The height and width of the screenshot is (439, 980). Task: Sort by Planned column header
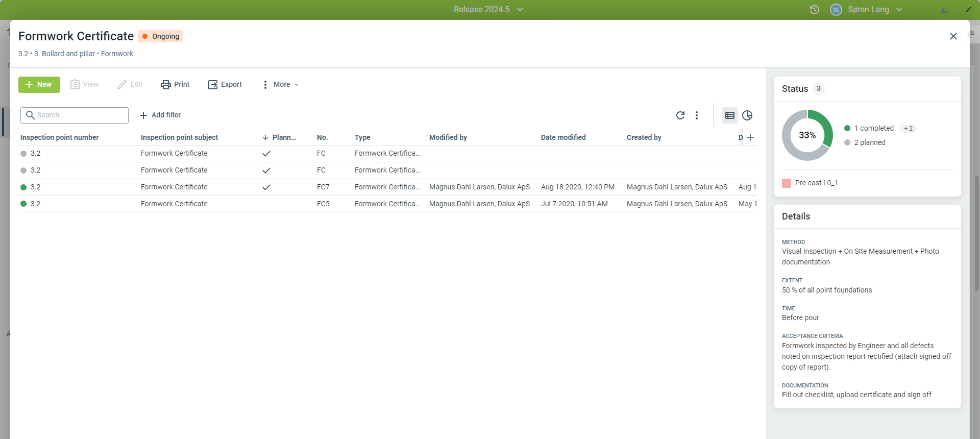[x=283, y=137]
